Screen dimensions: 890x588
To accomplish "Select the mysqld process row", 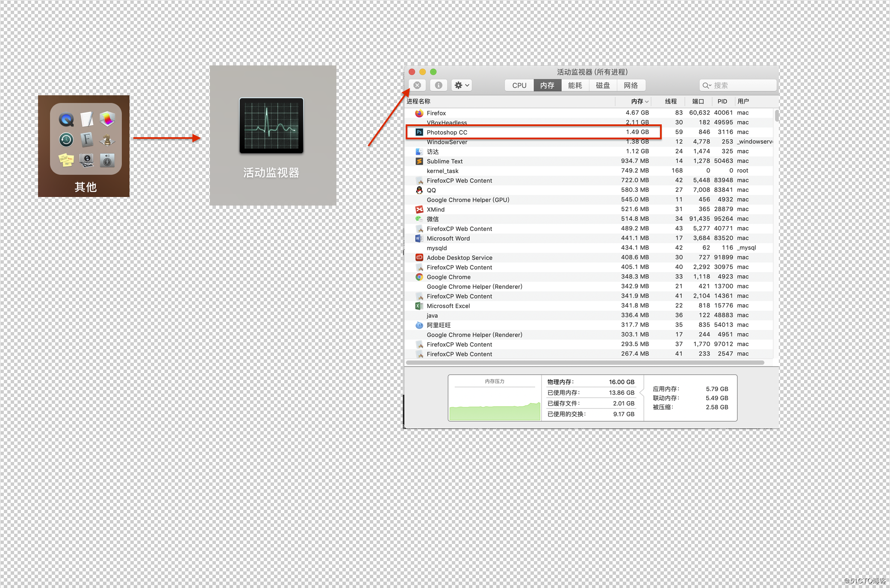I will coord(589,248).
